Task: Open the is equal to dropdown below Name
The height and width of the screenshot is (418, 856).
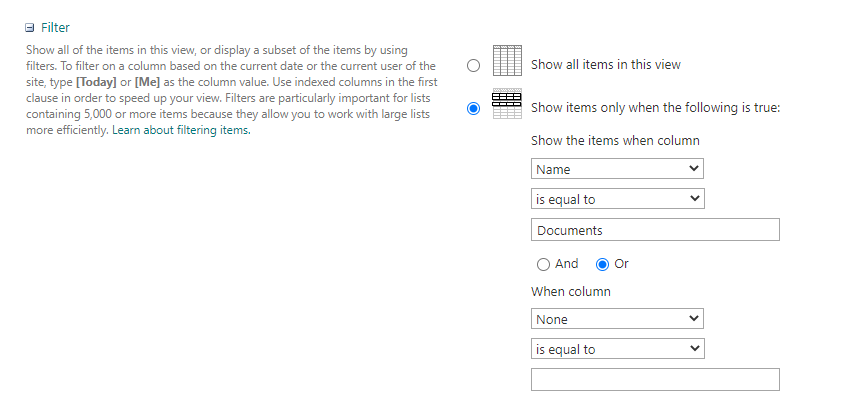Action: pos(618,199)
